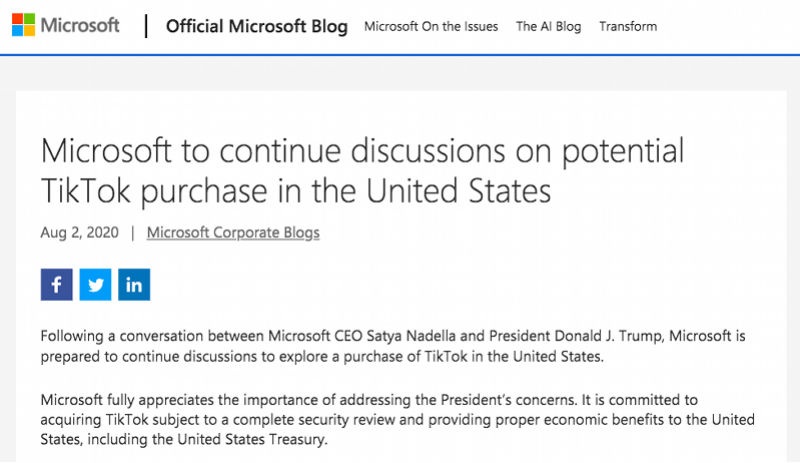Click the paragraph starting 'Microsoft fully appreciates'
800x463 pixels.
(397, 420)
